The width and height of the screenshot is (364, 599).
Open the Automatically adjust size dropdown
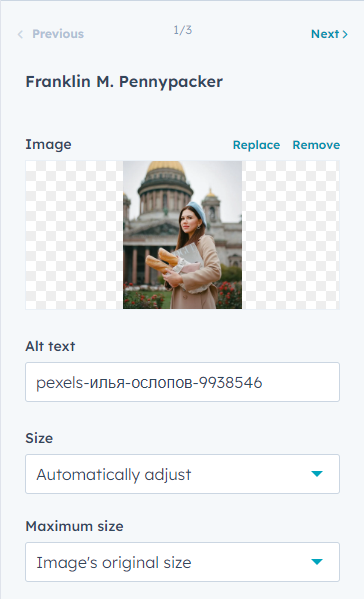coord(182,474)
